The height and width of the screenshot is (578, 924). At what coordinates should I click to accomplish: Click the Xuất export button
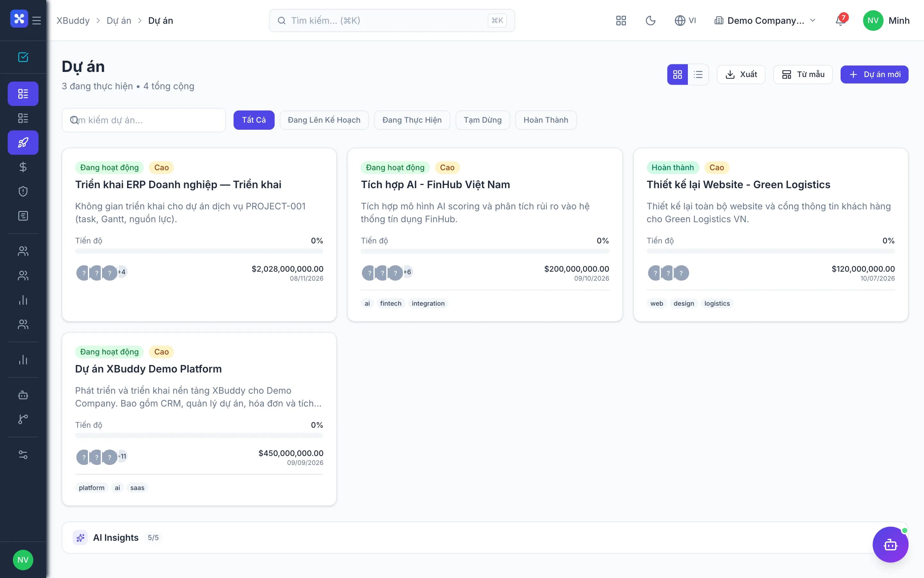741,74
